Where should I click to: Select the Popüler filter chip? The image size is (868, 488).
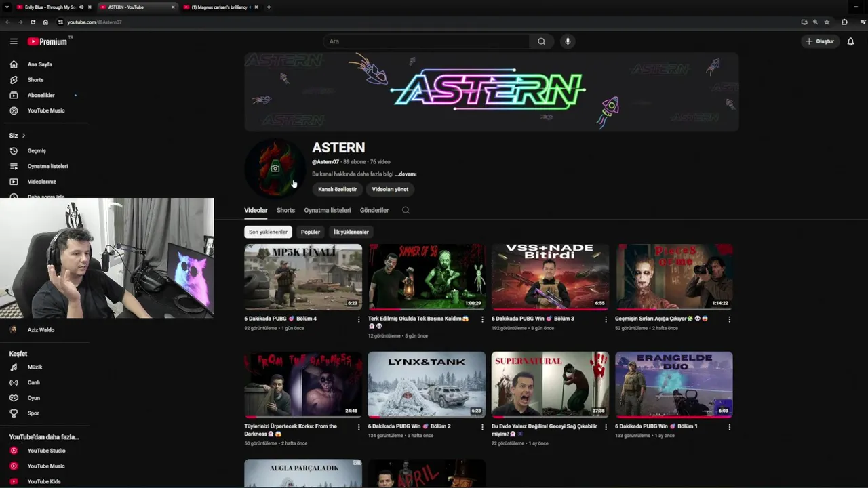point(311,232)
